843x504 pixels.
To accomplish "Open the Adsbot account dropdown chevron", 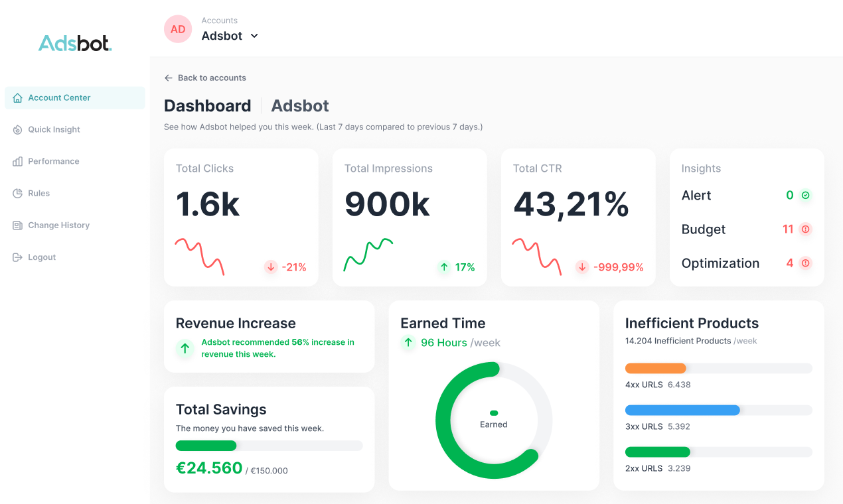I will coord(254,36).
